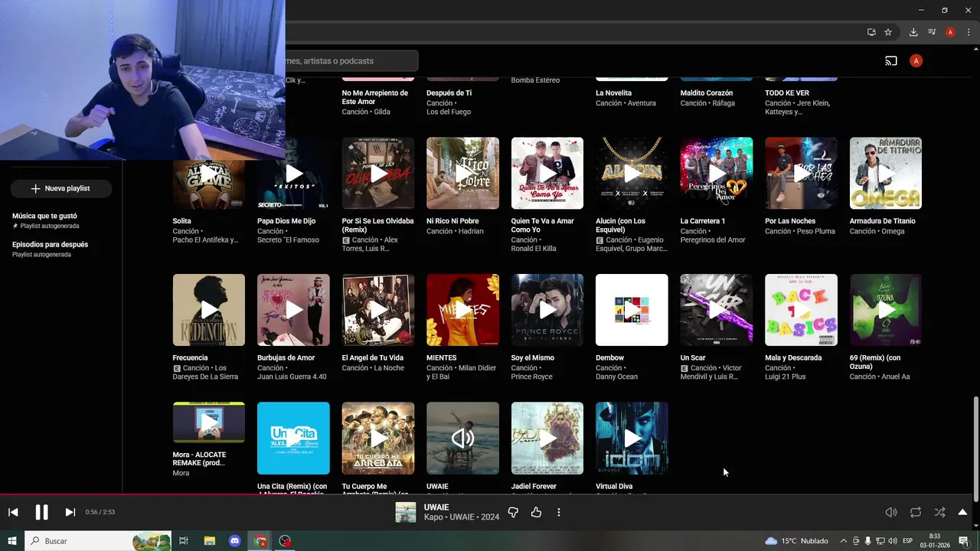The image size is (980, 551).
Task: Open the Episodios para después playlist
Action: coord(61,249)
